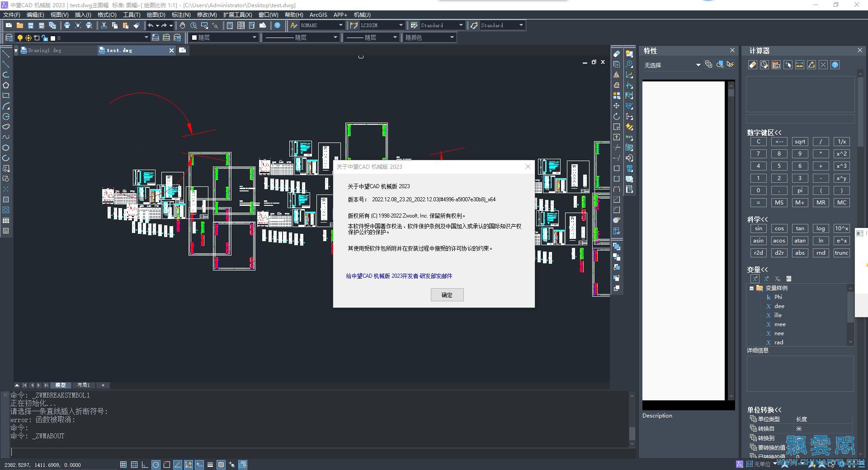Click the calculator expression input field
The width and height of the screenshot is (868, 470).
[800, 119]
